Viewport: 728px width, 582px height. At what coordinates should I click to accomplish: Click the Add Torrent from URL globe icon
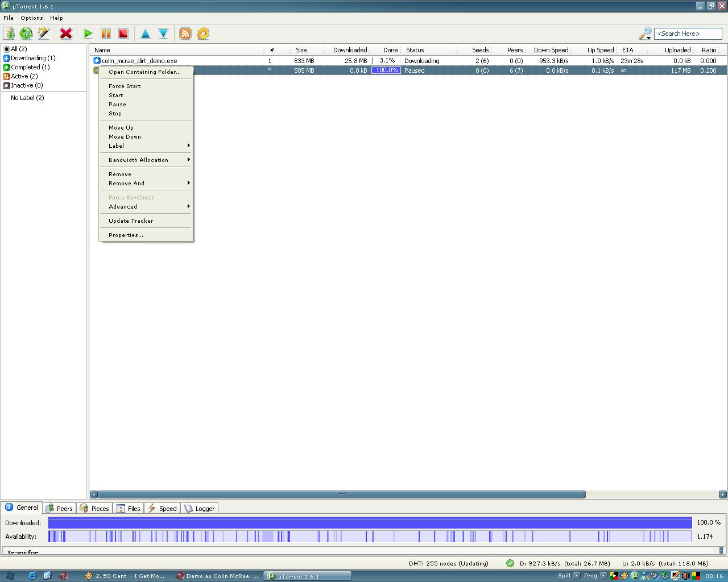pos(26,34)
